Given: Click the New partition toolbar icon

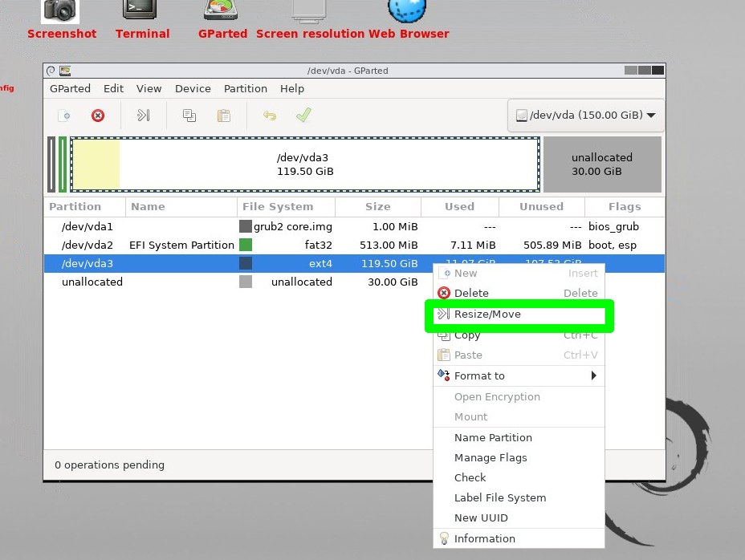Looking at the screenshot, I should click(64, 116).
